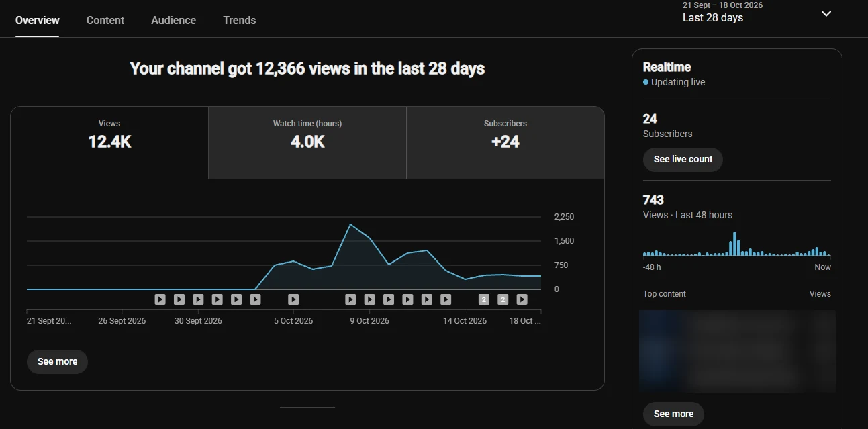
Task: Click the '14 Oct 2026' axis label
Action: (x=465, y=321)
